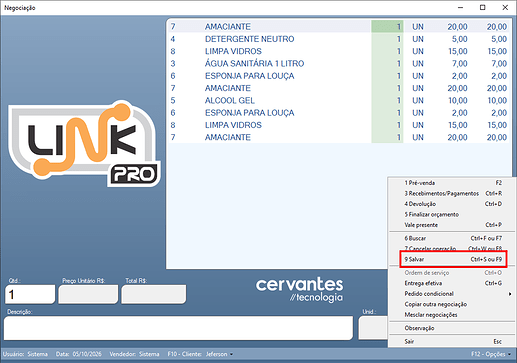Select 'Copiar outra negociação' in the menu

(x=453, y=304)
